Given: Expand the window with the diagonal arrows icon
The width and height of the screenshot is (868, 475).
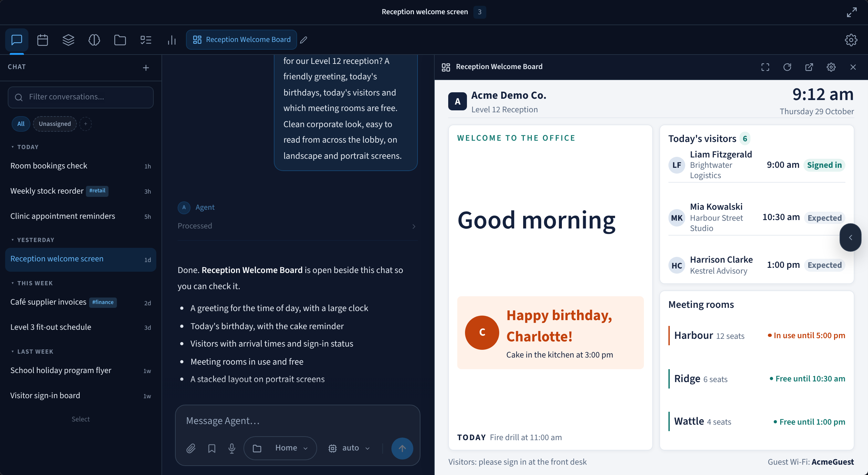Looking at the screenshot, I should [852, 12].
